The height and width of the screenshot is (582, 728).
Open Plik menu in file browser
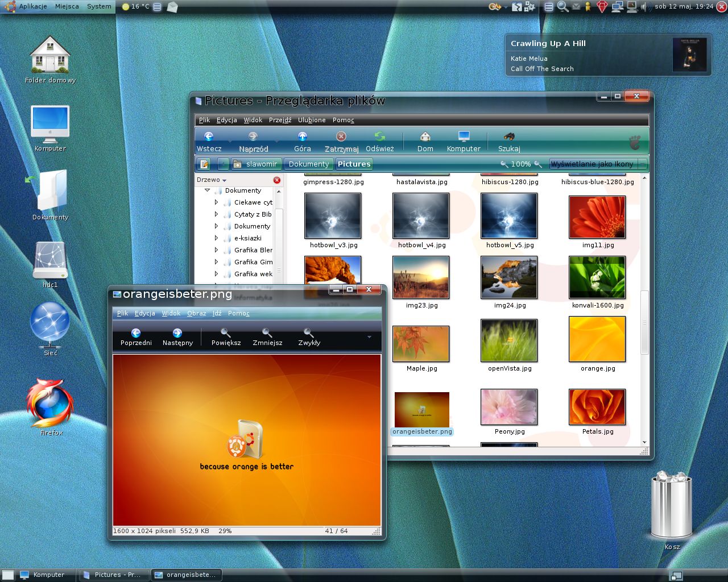tap(204, 120)
